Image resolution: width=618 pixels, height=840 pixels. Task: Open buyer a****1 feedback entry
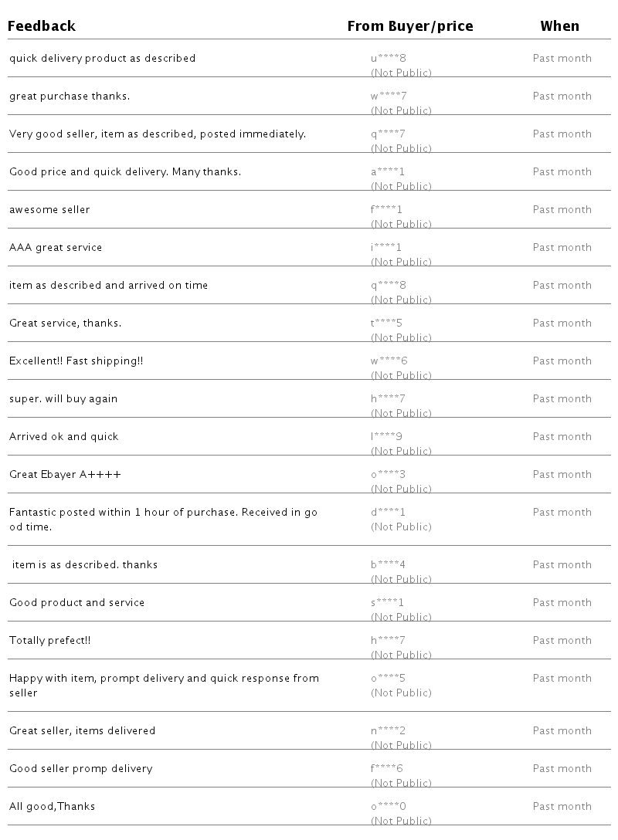[388, 172]
